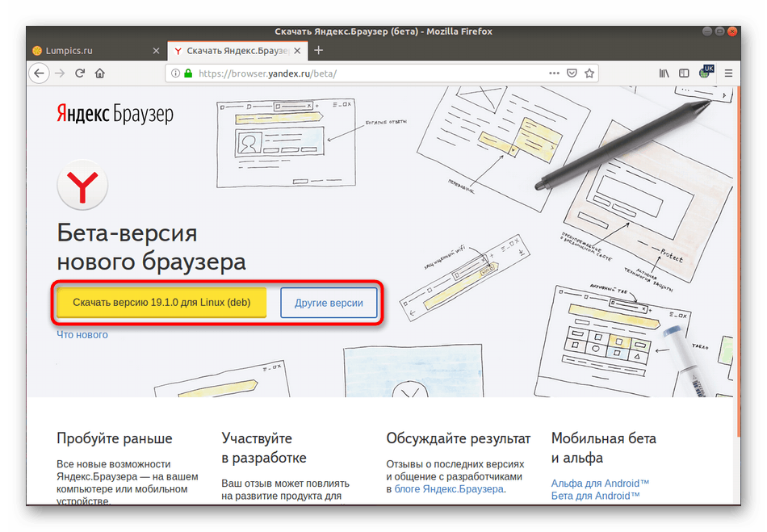Click the Бета-версия нового браузера headline

point(152,247)
